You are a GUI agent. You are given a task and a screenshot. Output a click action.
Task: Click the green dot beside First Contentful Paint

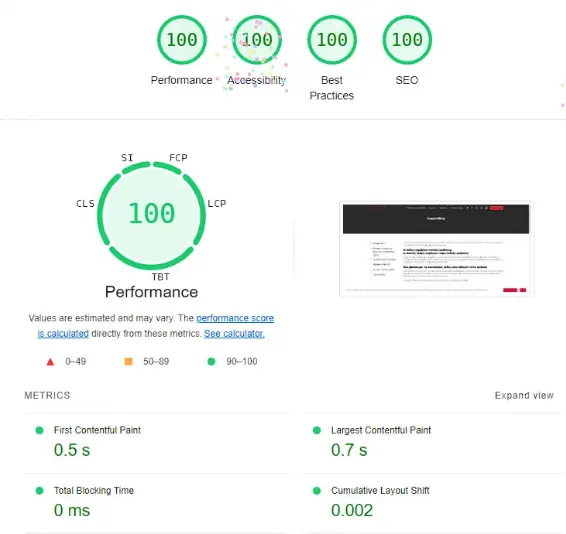[x=39, y=430]
